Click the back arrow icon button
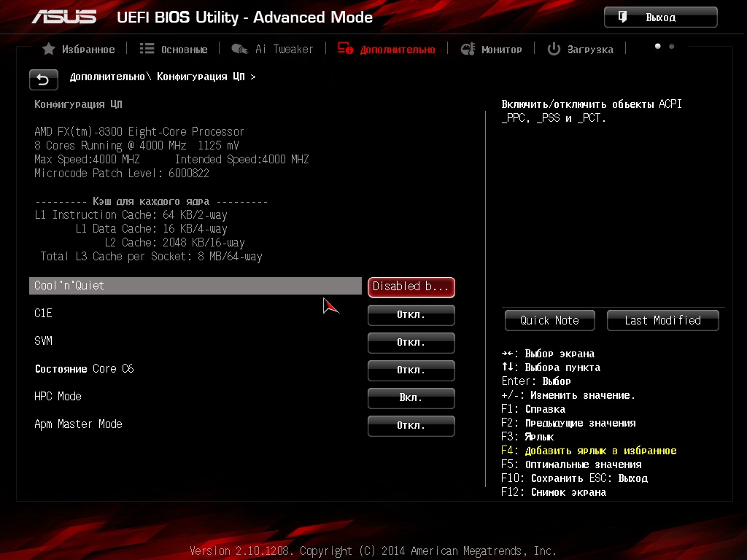 [43, 79]
